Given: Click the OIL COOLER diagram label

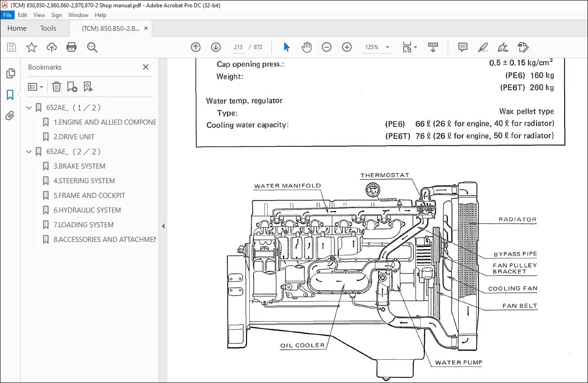Looking at the screenshot, I should (x=302, y=345).
